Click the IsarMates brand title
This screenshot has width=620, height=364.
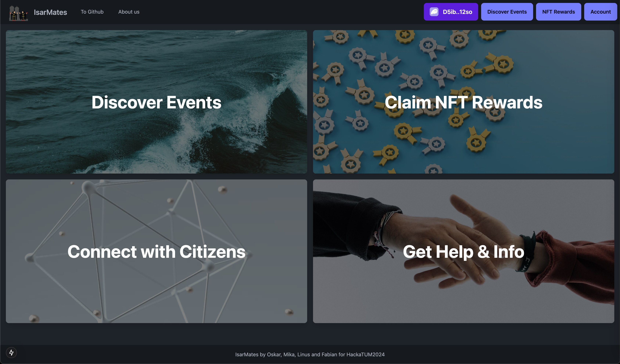tap(50, 12)
